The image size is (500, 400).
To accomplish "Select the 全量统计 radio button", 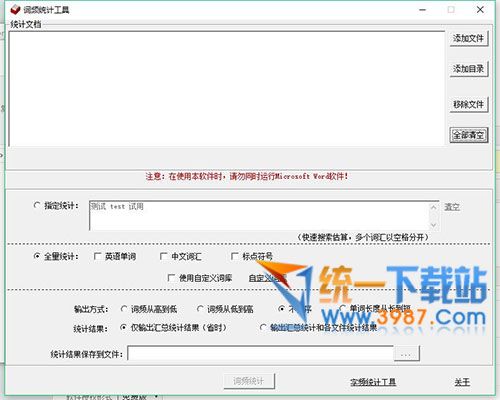I will 37,256.
